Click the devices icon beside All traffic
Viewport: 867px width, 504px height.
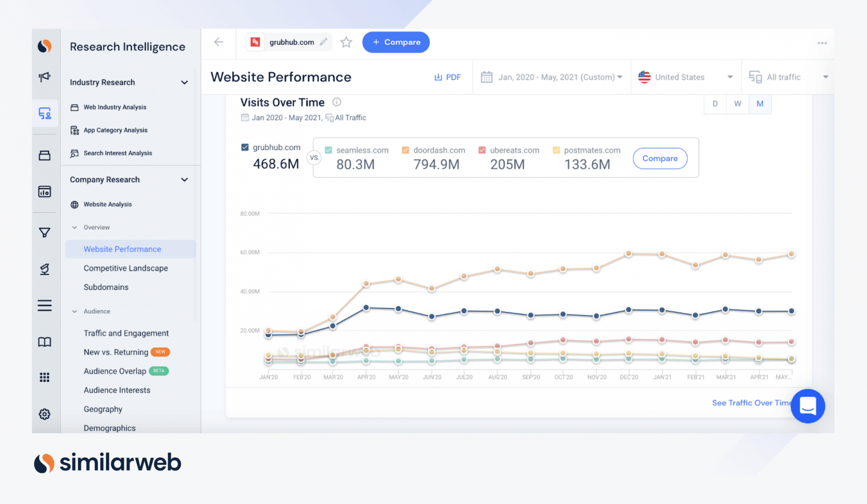(755, 77)
